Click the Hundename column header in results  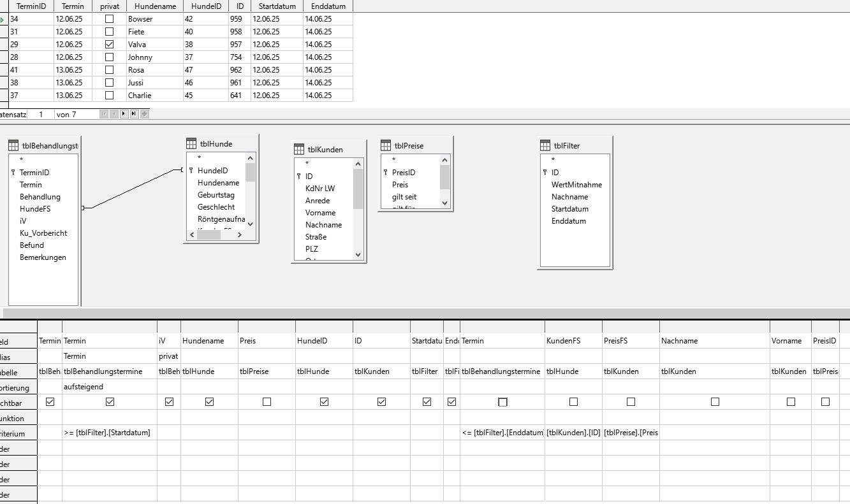[154, 6]
